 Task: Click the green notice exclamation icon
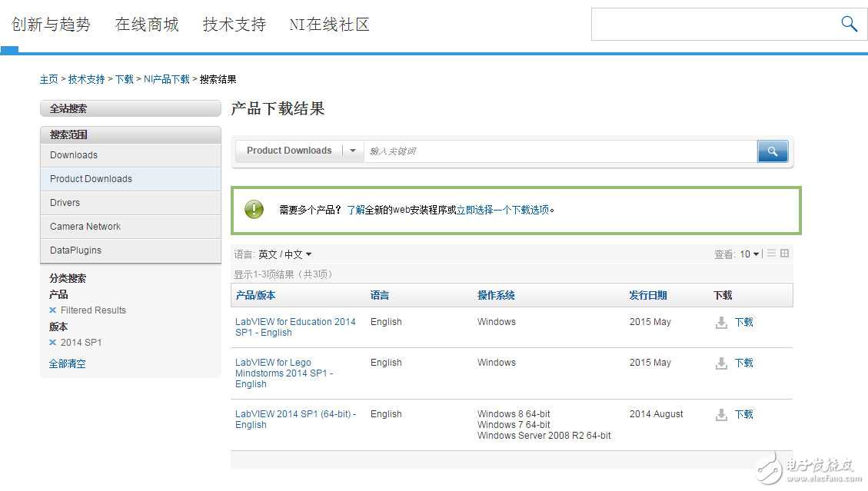tap(254, 209)
